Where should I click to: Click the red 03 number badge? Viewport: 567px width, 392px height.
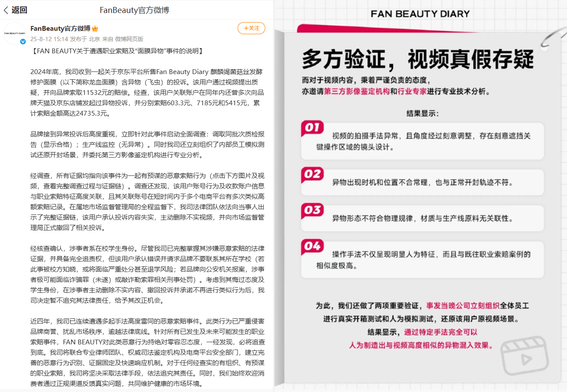(312, 211)
